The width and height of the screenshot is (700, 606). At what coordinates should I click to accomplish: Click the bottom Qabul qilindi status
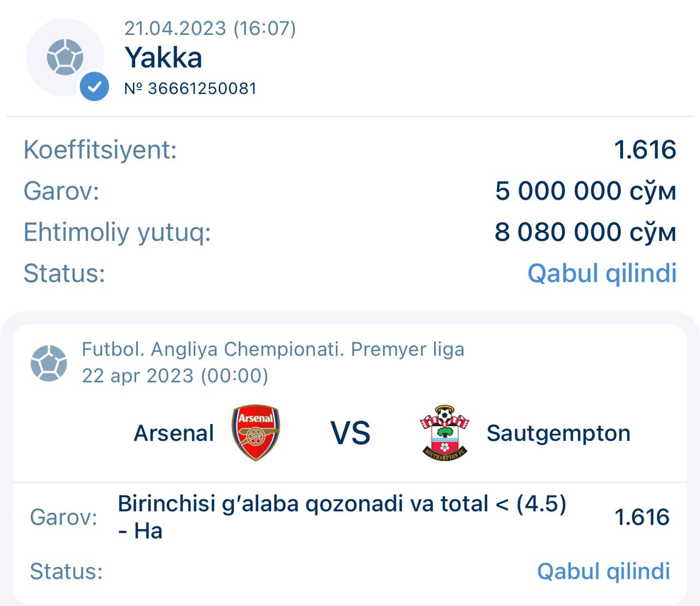coord(603,571)
